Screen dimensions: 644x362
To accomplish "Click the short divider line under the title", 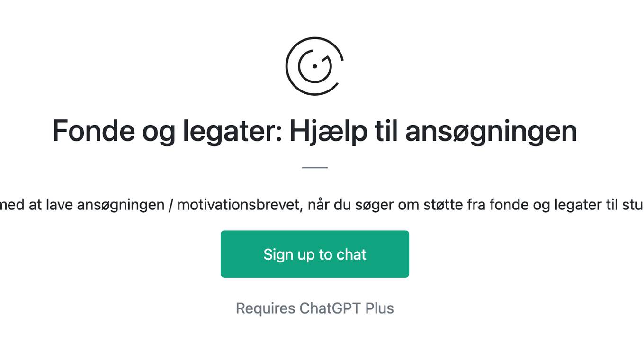I will click(x=315, y=167).
